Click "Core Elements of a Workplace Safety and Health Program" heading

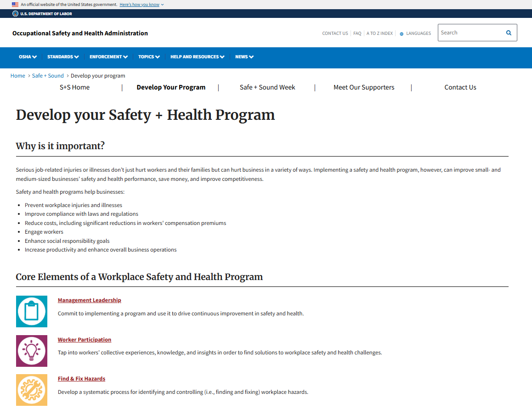[x=139, y=277]
